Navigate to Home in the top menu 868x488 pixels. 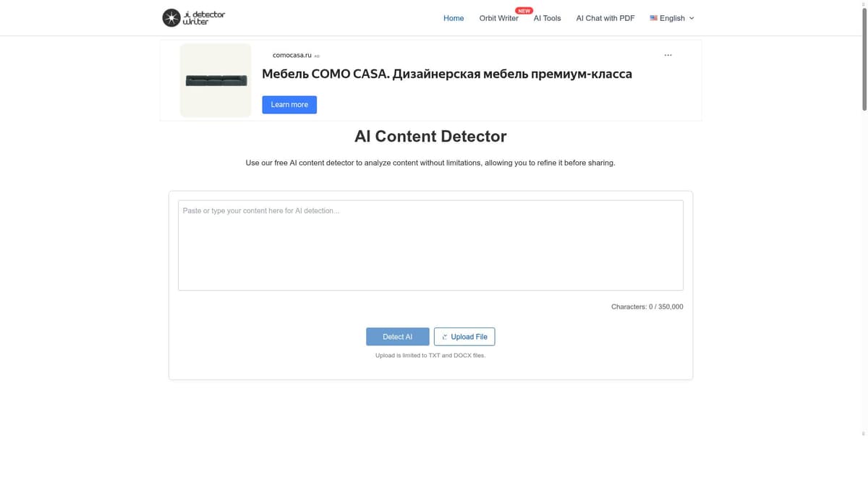tap(454, 18)
